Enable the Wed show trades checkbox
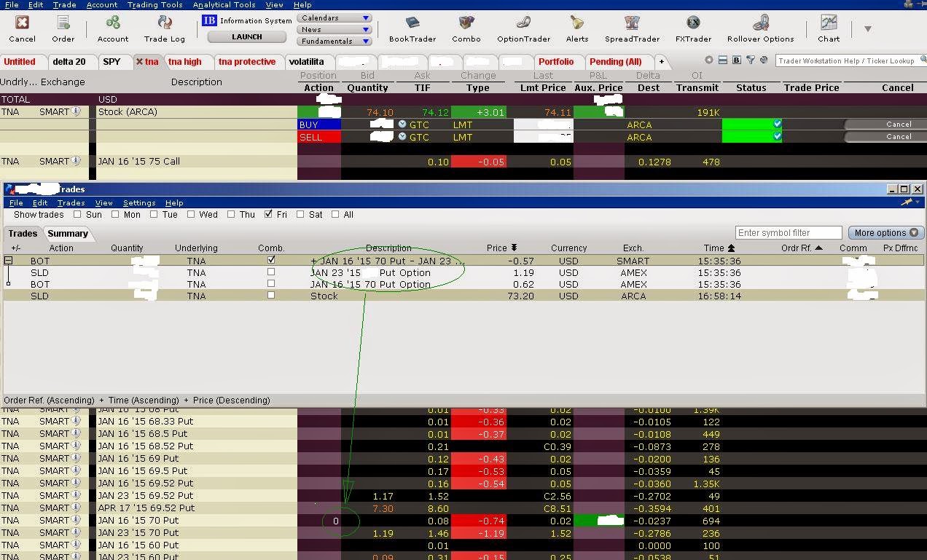 (x=191, y=214)
